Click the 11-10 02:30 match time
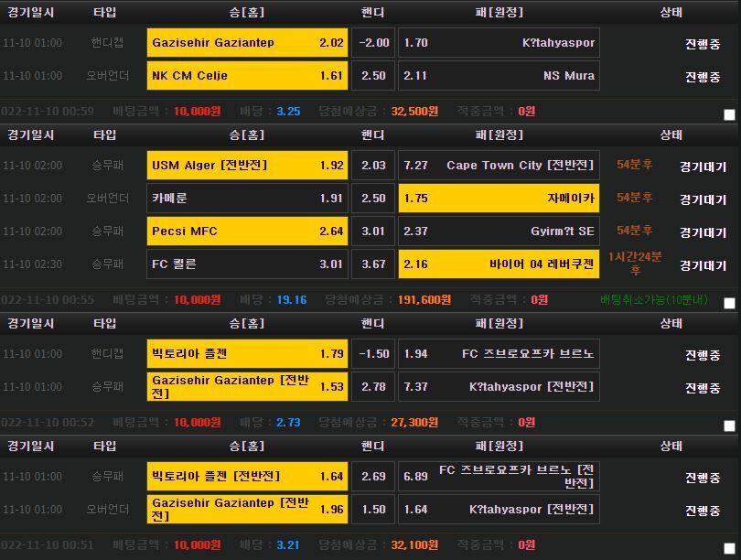The image size is (741, 560). tap(33, 264)
